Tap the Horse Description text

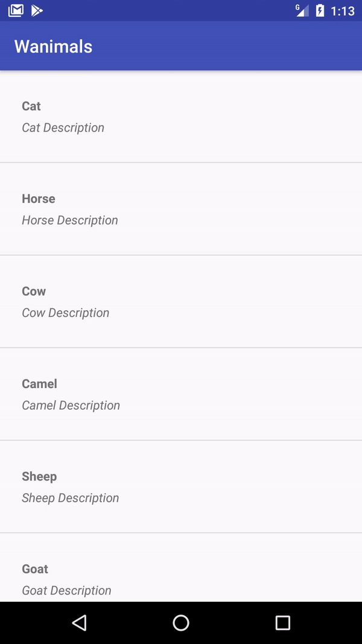coord(69,220)
